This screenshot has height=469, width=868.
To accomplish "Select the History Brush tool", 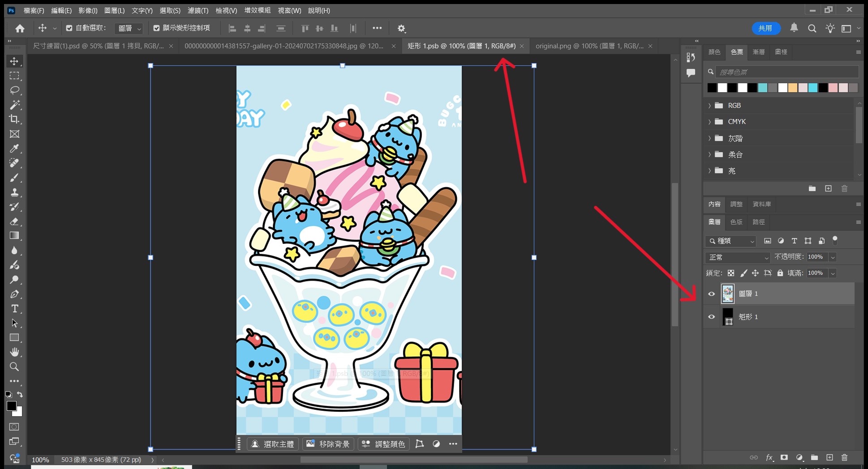I will pyautogui.click(x=14, y=207).
